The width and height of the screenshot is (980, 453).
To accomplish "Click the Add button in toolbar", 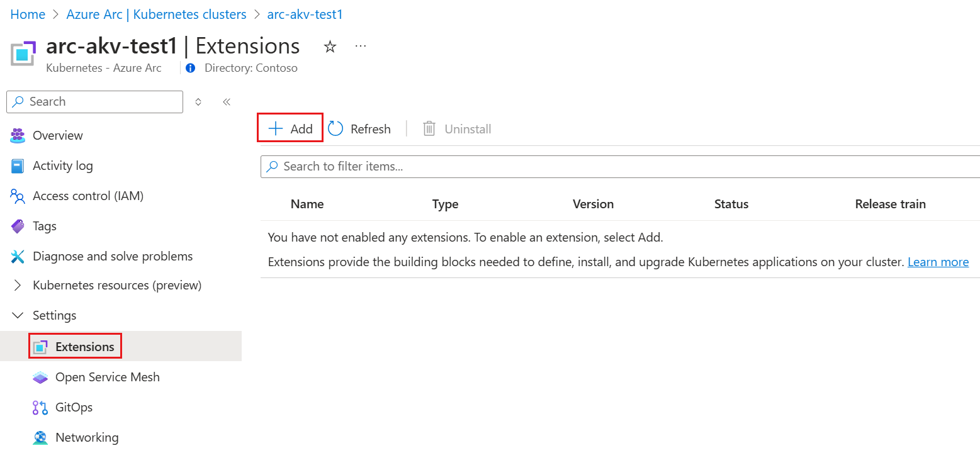I will coord(290,129).
